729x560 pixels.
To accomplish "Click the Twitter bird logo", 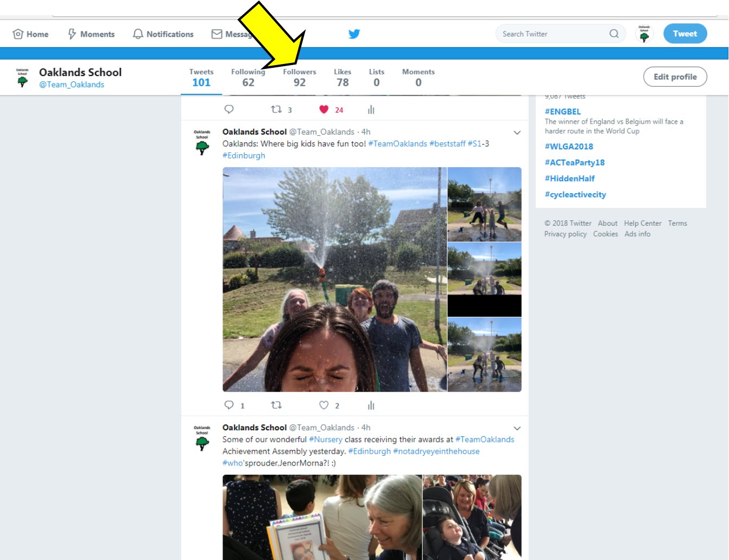I will [x=354, y=34].
